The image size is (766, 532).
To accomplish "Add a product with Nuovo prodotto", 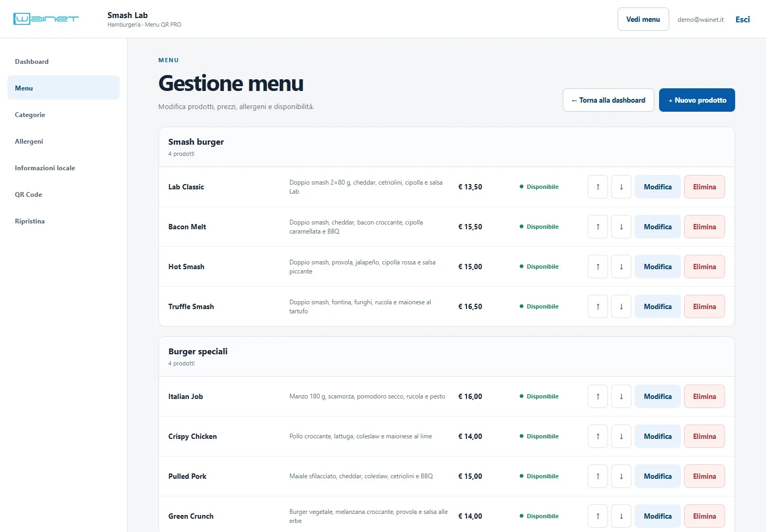I will click(697, 100).
